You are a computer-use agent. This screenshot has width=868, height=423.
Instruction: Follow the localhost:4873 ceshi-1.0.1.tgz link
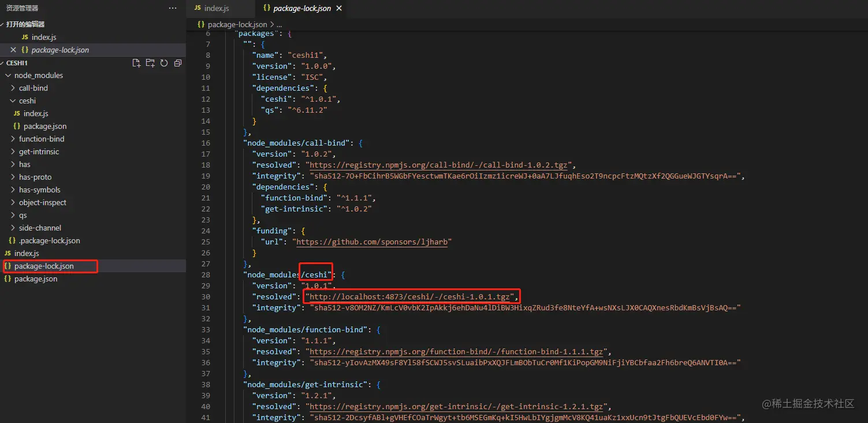[409, 297]
